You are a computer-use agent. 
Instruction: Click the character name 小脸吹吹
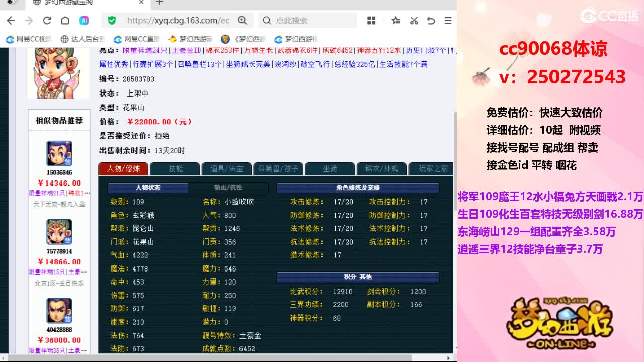pyautogui.click(x=239, y=202)
